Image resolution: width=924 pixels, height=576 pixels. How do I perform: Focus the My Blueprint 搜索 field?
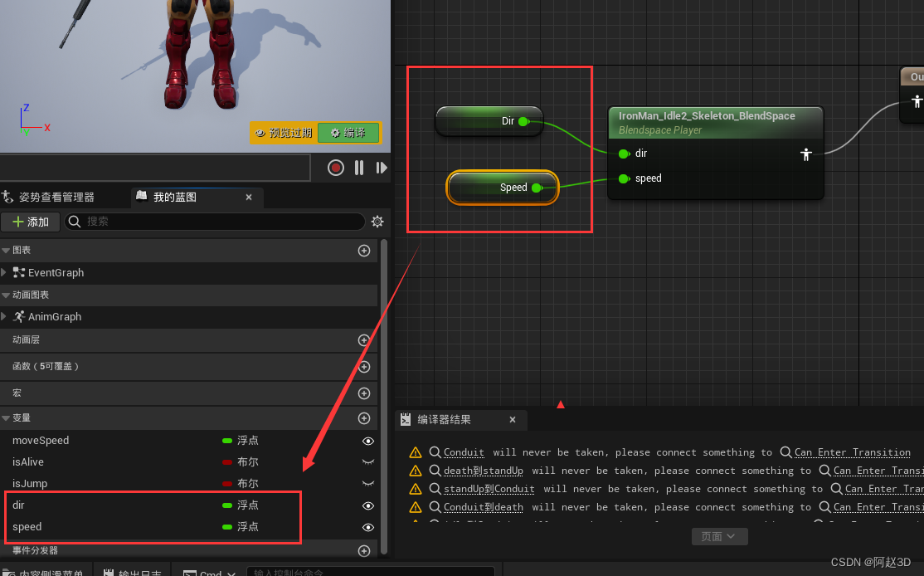coord(215,222)
